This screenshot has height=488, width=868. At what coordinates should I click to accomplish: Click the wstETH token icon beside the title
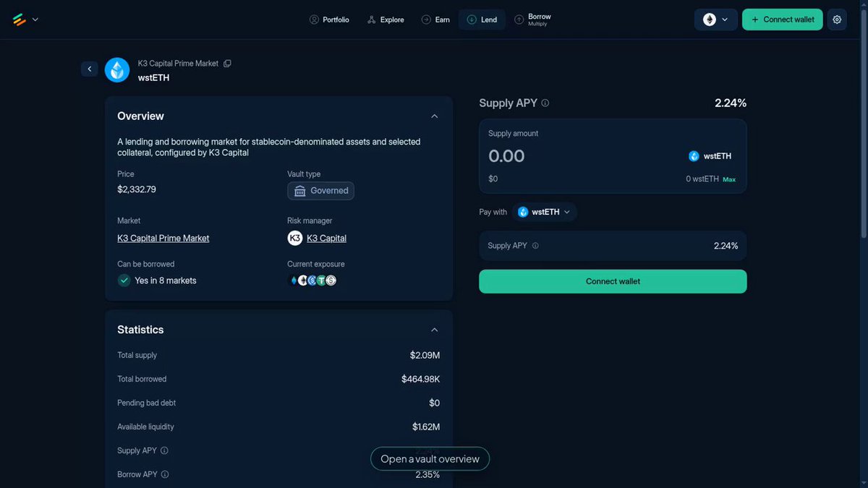(x=117, y=70)
